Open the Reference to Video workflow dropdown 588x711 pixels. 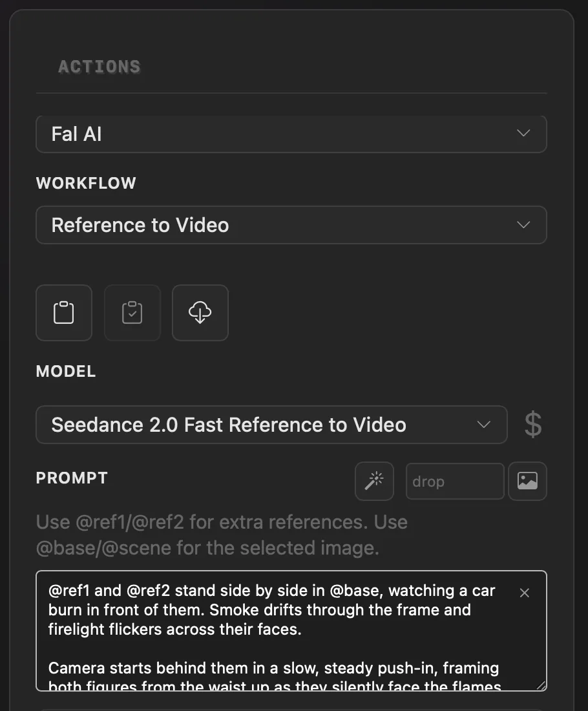coord(291,225)
